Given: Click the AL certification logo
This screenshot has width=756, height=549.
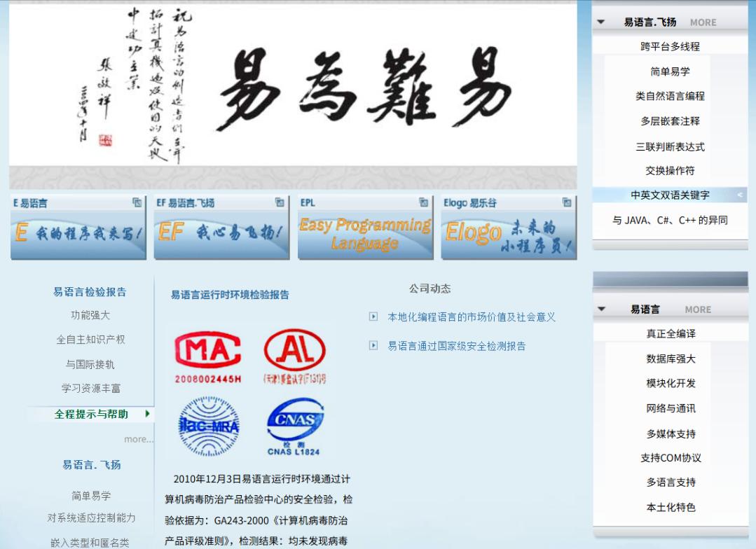Looking at the screenshot, I should (x=294, y=356).
